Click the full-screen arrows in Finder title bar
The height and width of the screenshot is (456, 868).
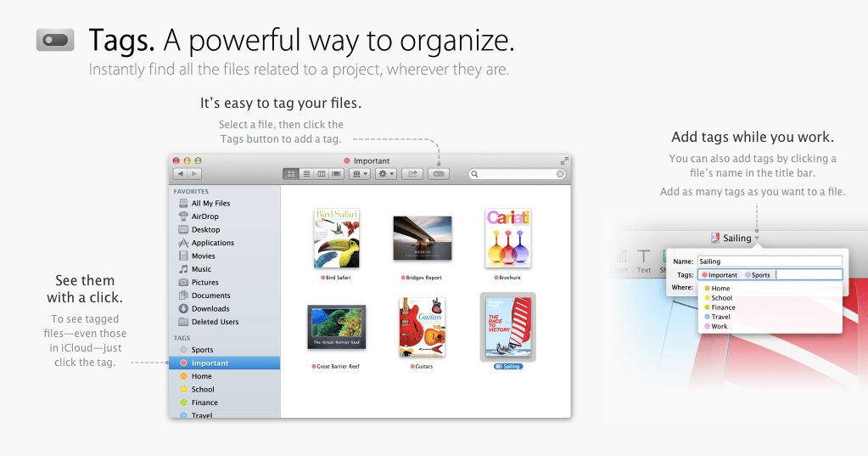coord(564,160)
